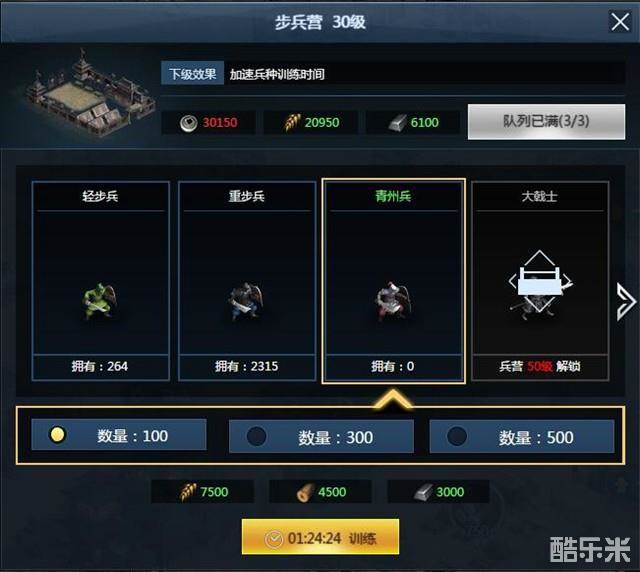Click the 队列已满(3/3) button
The width and height of the screenshot is (640, 572).
[x=546, y=122]
